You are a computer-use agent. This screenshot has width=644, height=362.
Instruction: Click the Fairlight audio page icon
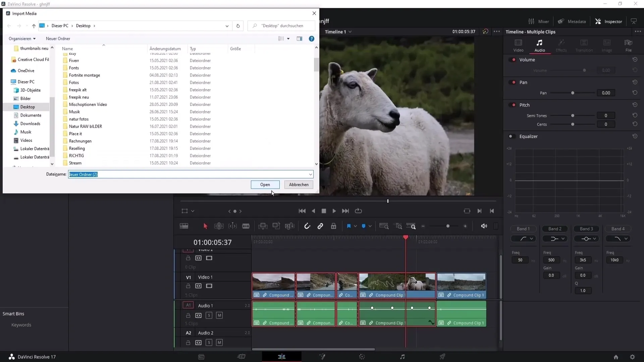[402, 356]
